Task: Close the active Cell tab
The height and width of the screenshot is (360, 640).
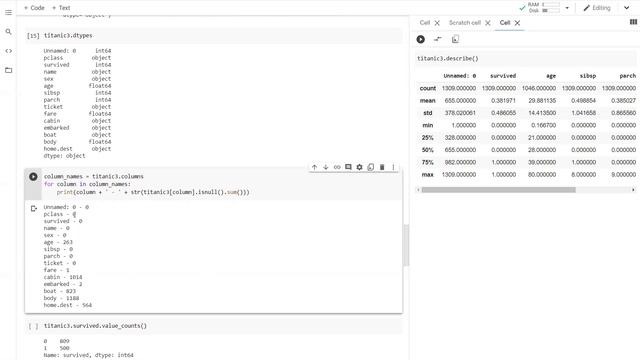Action: click(517, 23)
